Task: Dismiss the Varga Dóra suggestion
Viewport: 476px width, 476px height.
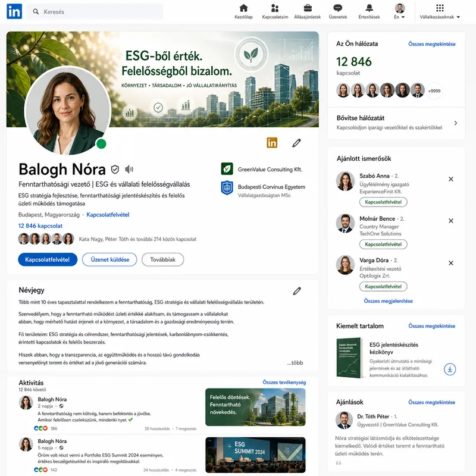Action: (451, 263)
